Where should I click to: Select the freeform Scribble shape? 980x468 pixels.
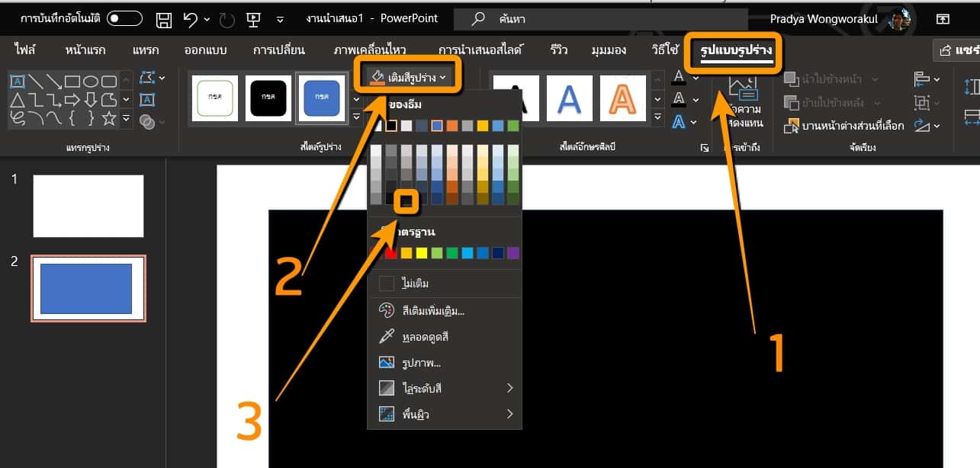[17, 118]
